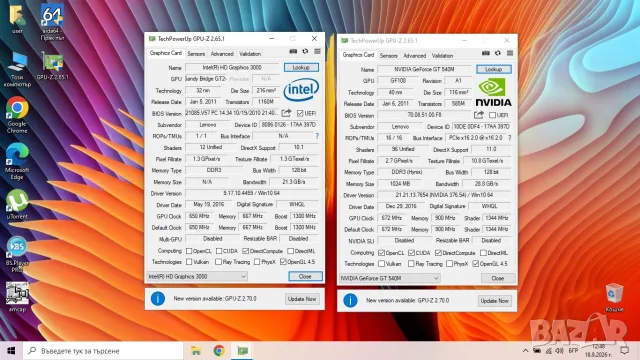Click BIOS export share icon in NVIDIA window
640x360 pixels.
click(x=479, y=115)
